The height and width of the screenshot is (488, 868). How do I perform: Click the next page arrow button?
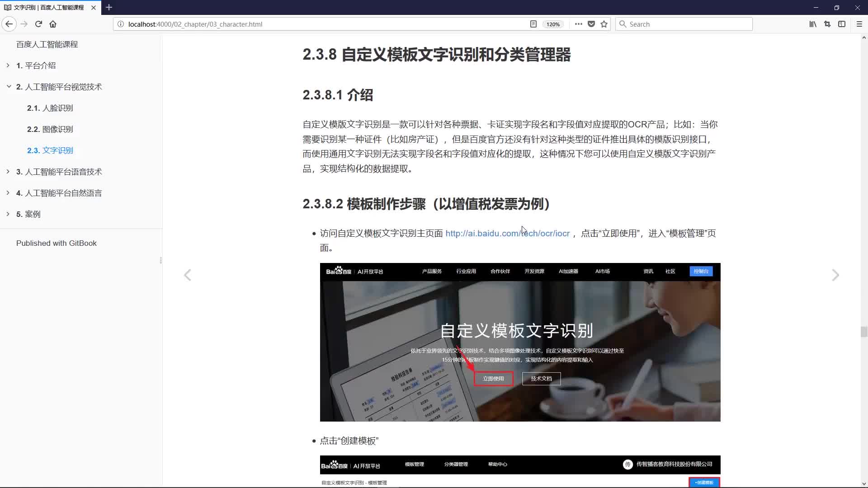point(835,275)
